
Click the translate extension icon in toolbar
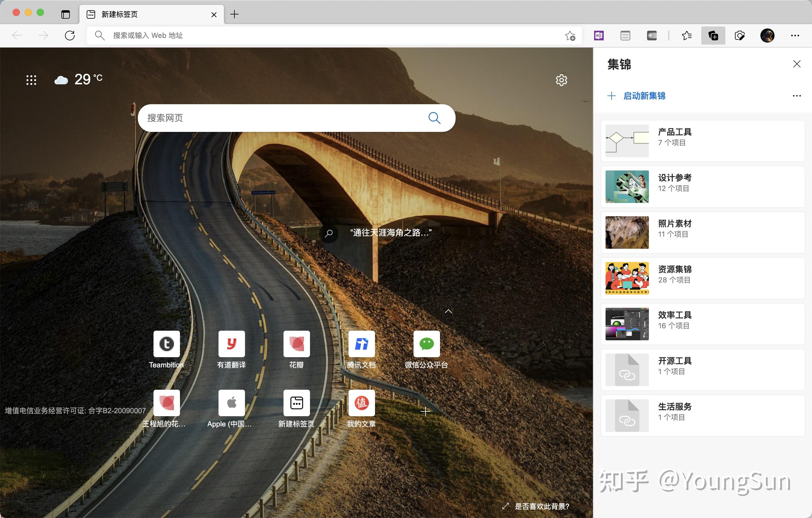click(x=652, y=36)
